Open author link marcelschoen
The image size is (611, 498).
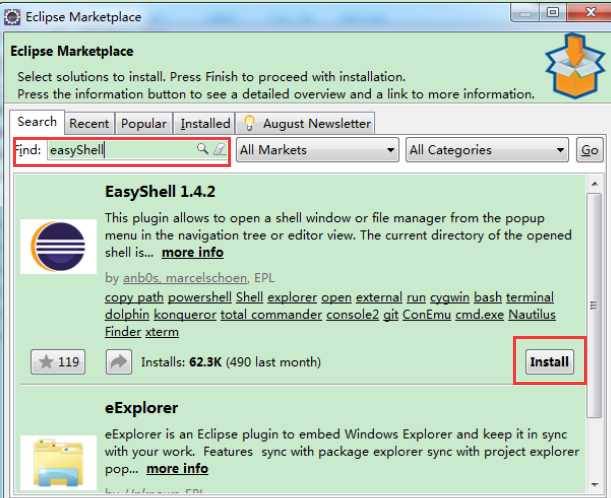206,278
